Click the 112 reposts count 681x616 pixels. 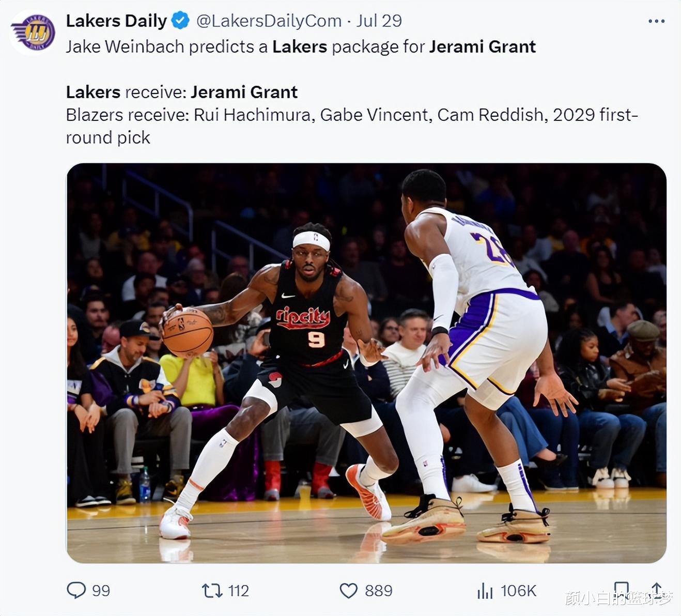point(238,591)
